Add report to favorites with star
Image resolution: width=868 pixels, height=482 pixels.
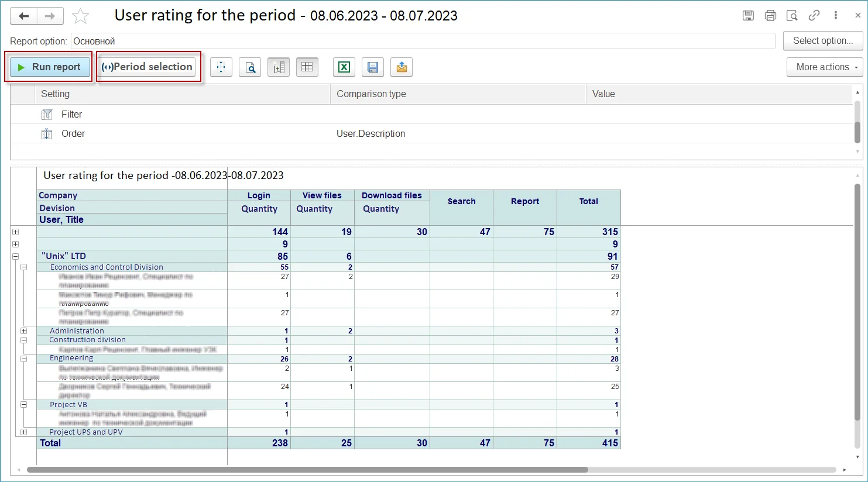(x=80, y=16)
